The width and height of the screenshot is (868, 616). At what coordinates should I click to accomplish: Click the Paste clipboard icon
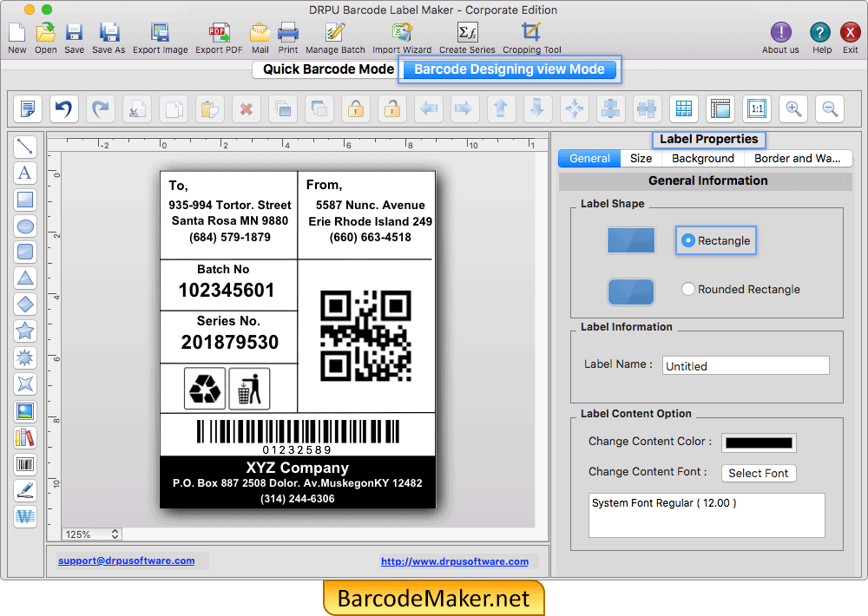pyautogui.click(x=210, y=108)
